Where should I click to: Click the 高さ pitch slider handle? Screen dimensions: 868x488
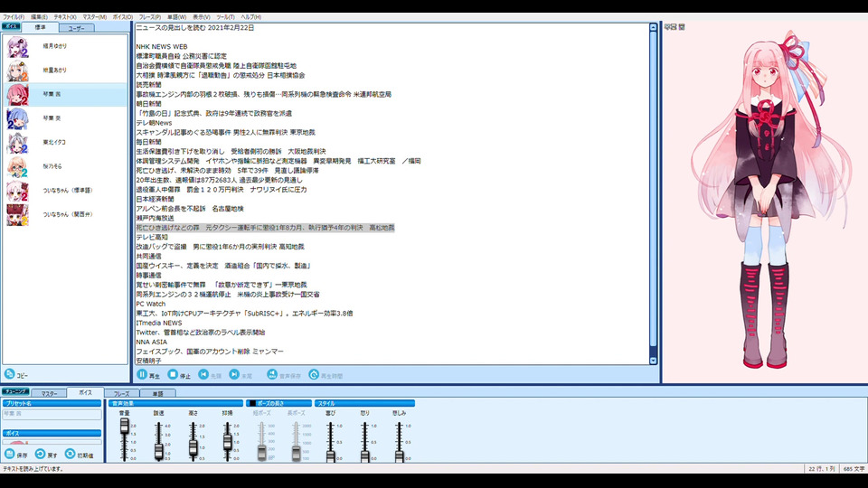pos(193,447)
